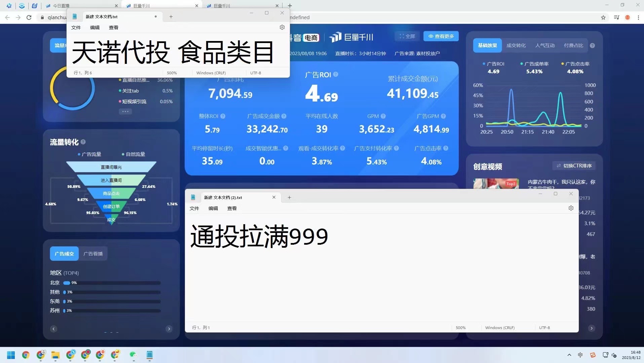Click the 直播间曝光 funnel stage
Screen dimensions: 644x363
(x=111, y=167)
